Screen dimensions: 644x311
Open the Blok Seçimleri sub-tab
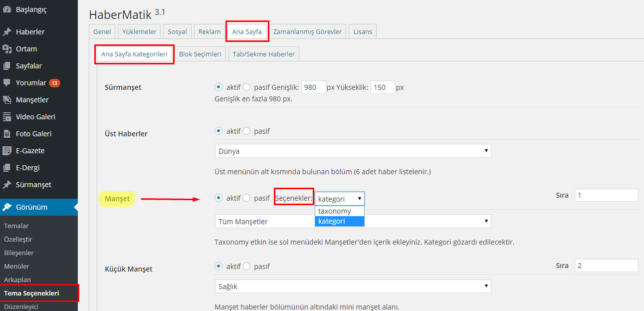tap(200, 54)
